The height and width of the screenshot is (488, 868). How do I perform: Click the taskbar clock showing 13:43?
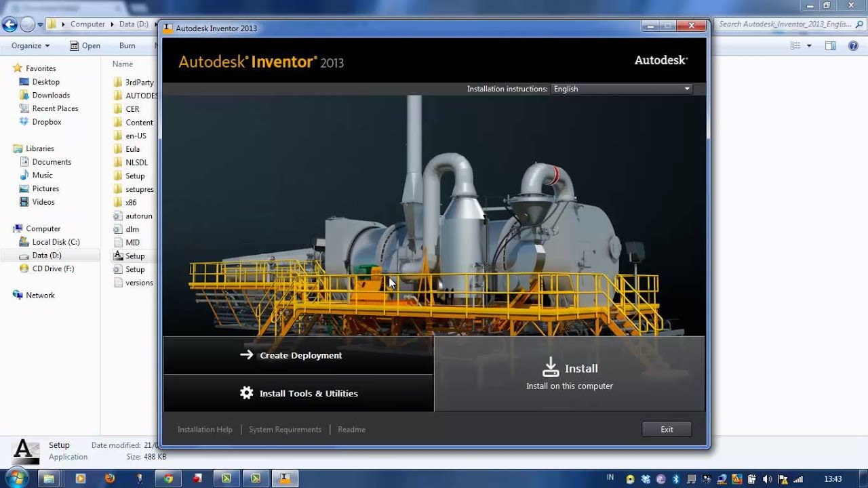click(833, 479)
